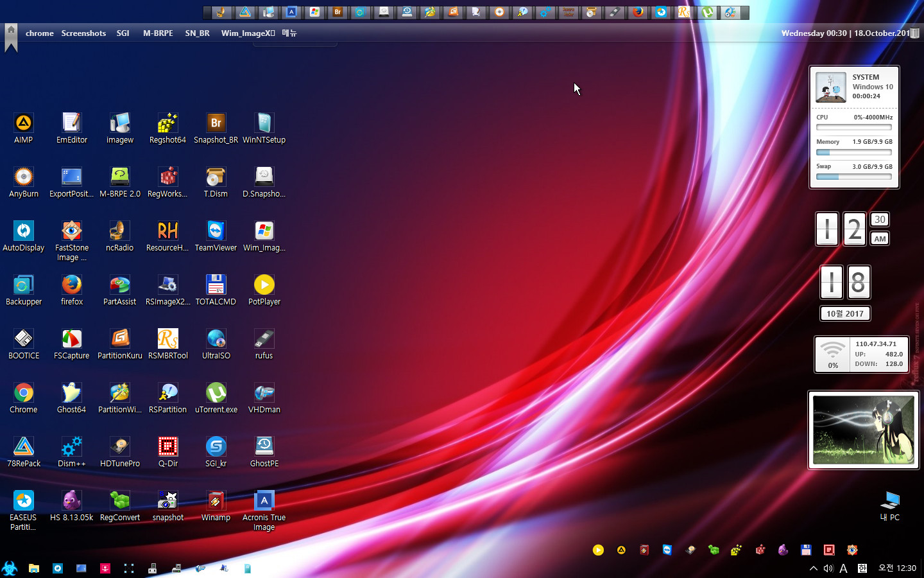The width and height of the screenshot is (924, 578).
Task: Click the anime wallpaper thumbnail gadget
Action: [864, 430]
